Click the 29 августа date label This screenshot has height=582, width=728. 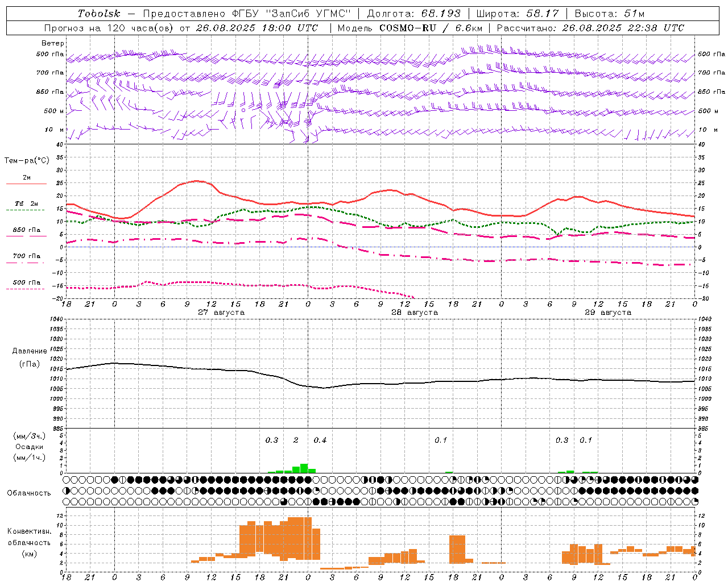click(608, 313)
